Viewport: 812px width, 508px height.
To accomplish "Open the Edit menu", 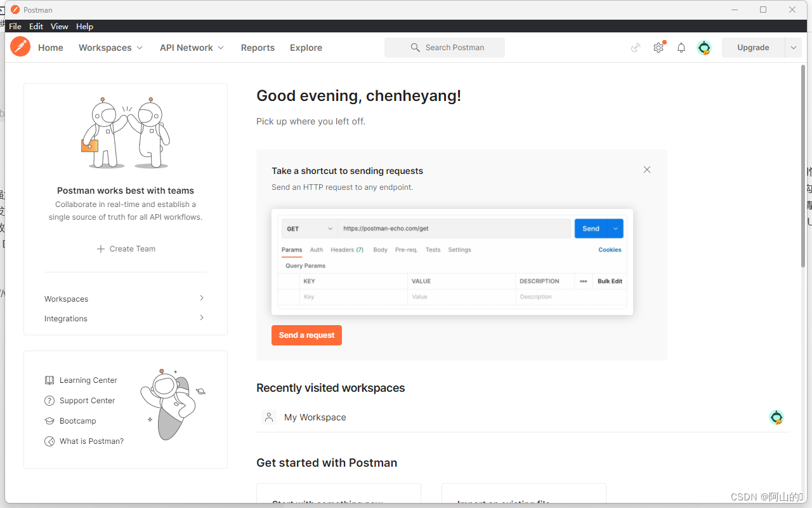I will [x=36, y=26].
